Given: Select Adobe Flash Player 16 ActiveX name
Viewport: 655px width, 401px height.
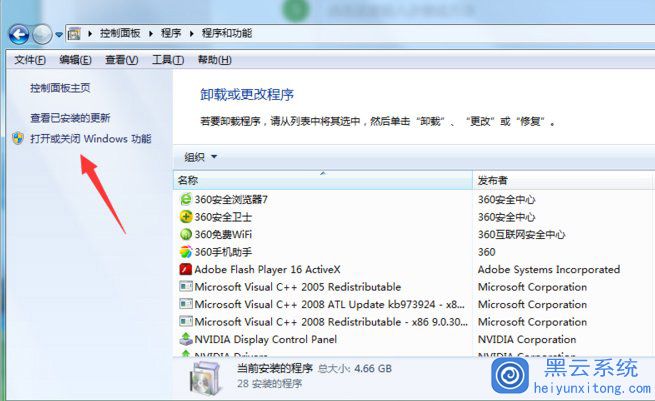Looking at the screenshot, I should pyautogui.click(x=267, y=270).
